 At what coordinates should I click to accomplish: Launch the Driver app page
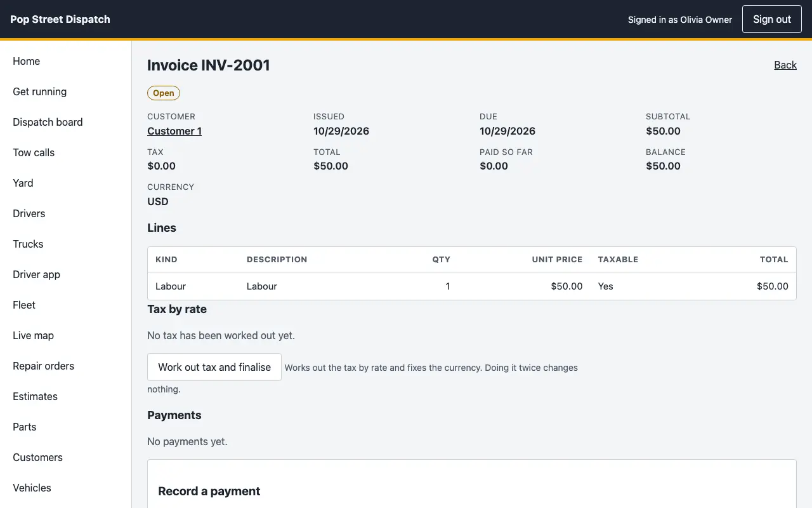36,274
